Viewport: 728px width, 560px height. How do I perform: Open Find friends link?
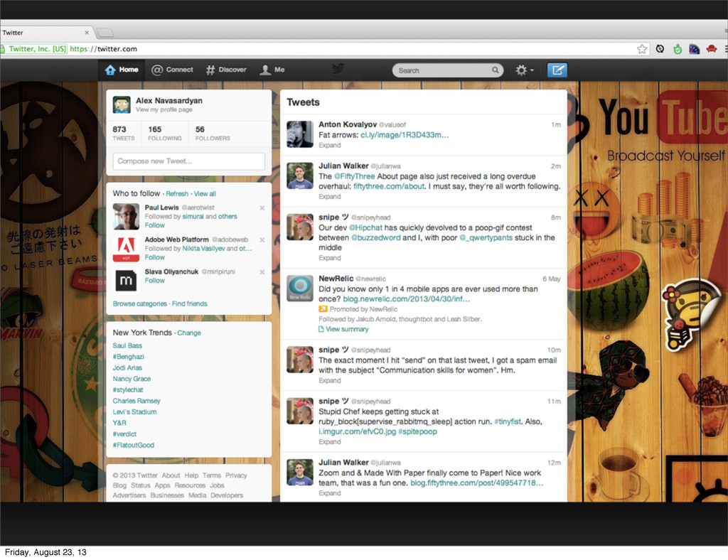coord(189,303)
